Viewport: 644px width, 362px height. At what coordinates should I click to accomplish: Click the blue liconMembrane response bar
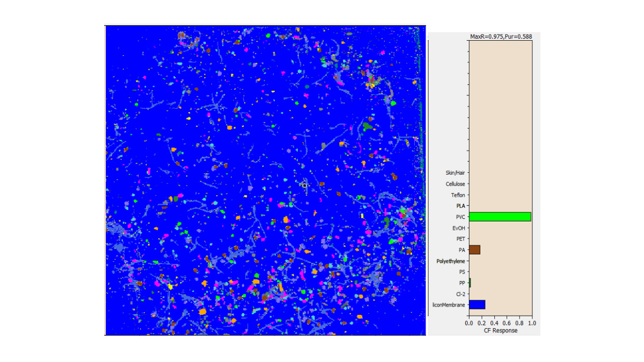[477, 305]
